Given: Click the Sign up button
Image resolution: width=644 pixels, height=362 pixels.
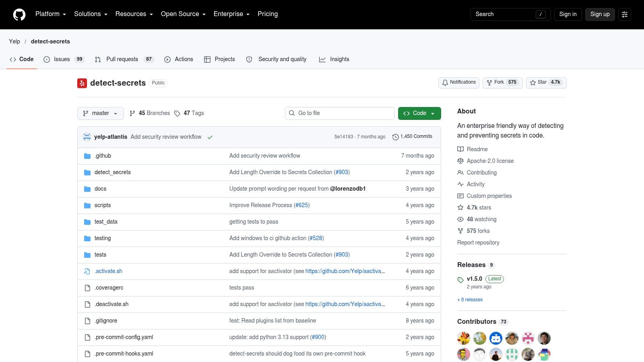Looking at the screenshot, I should (600, 14).
